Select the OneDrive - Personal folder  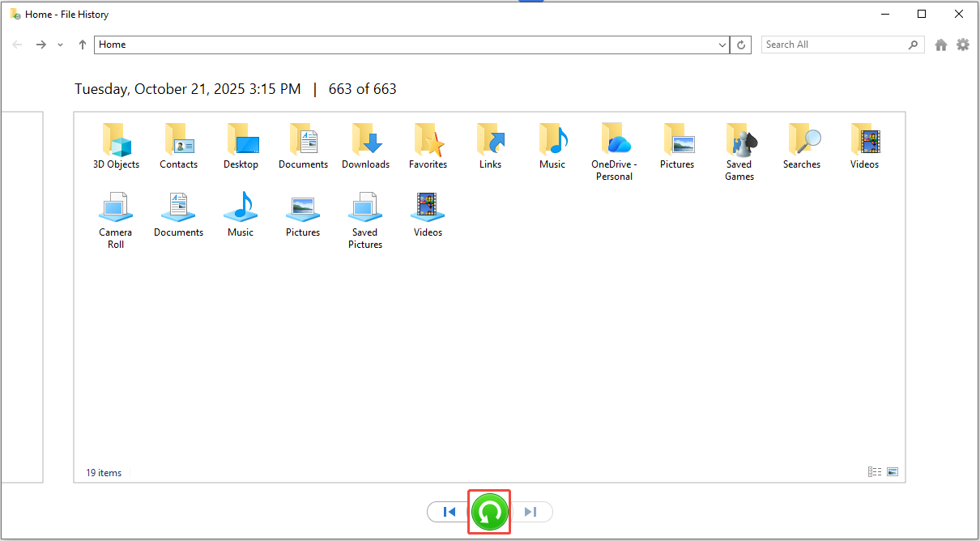(x=614, y=151)
